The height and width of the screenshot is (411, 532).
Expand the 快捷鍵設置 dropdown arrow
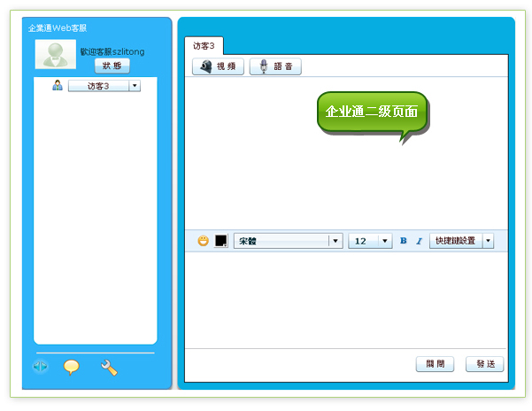[x=488, y=241]
